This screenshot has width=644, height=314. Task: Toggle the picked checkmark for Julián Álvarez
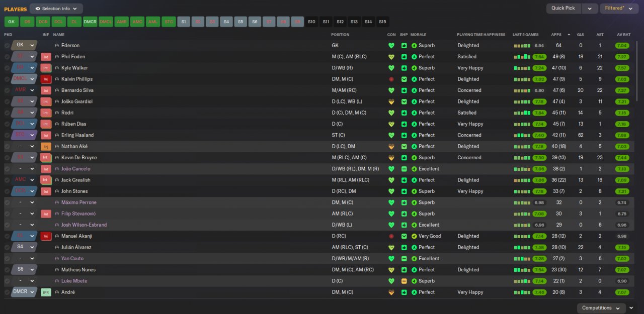[x=7, y=248]
